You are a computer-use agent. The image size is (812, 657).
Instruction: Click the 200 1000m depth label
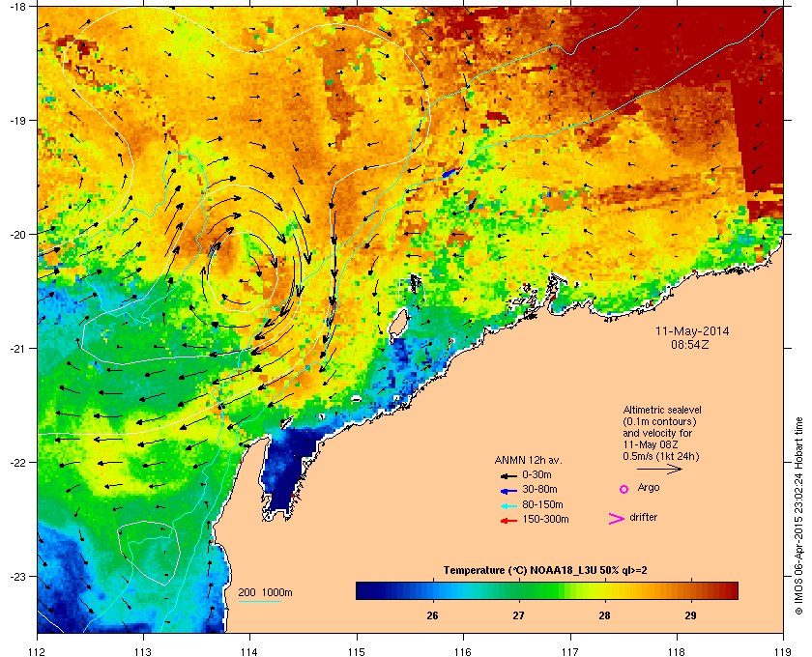[265, 593]
